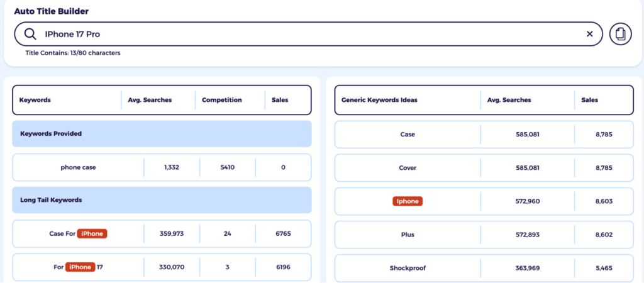Click the 5410 competition value

[x=228, y=167]
